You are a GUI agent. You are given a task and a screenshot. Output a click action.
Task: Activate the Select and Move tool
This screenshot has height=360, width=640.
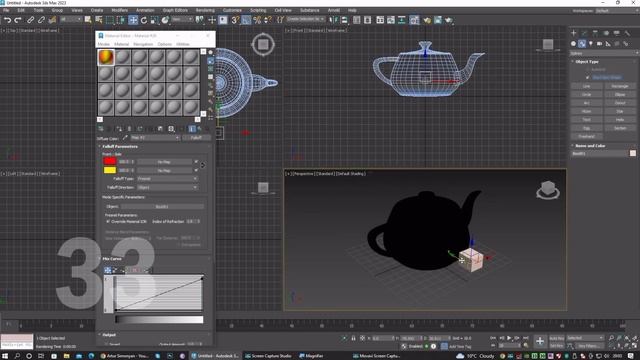[x=133, y=20]
